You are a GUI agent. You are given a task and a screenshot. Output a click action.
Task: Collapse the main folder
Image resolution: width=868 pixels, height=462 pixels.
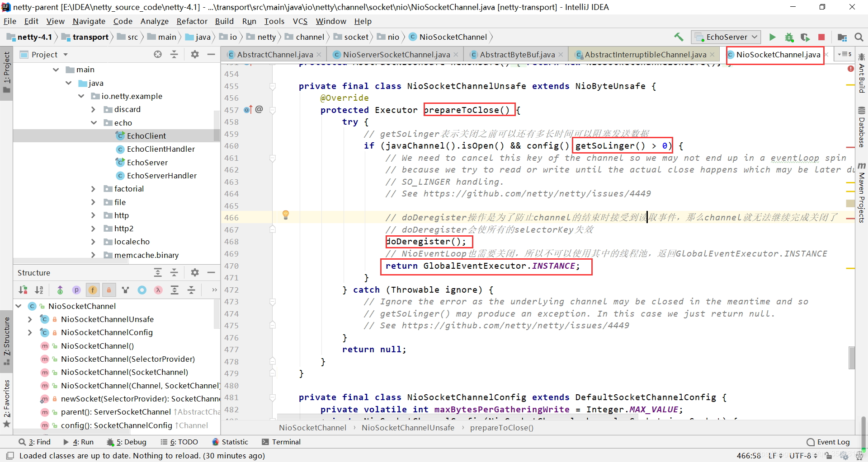coord(56,70)
